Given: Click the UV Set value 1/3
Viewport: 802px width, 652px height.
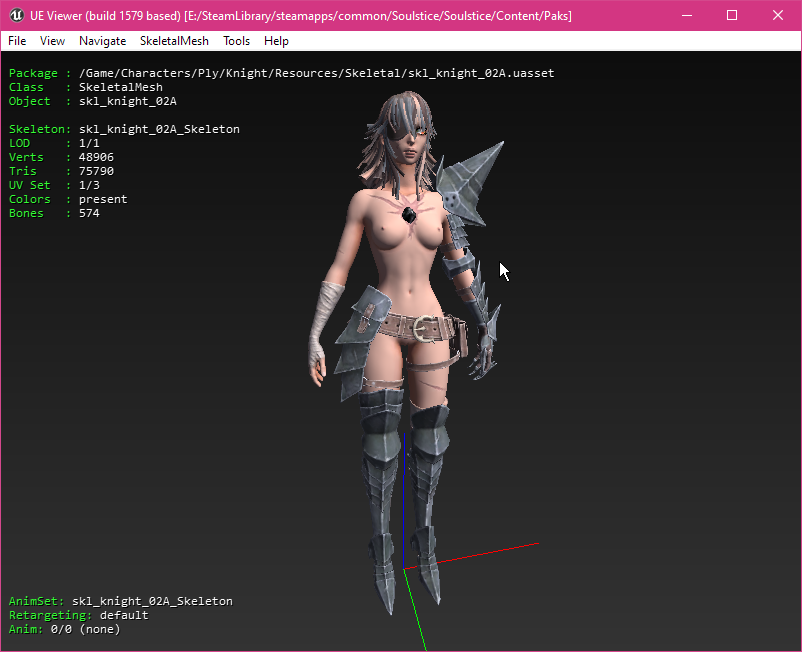Looking at the screenshot, I should tap(89, 185).
